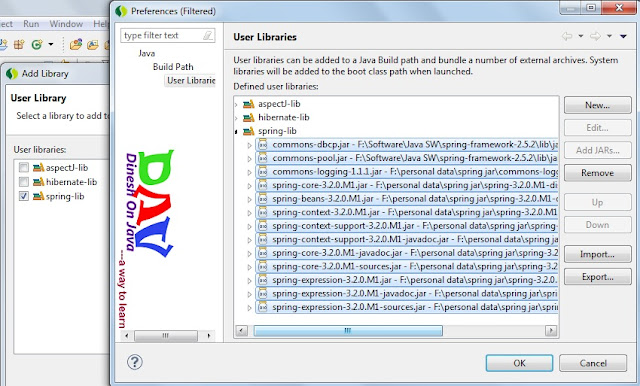
Task: Uncheck the spring-lib checkbox in Add Library
Action: tap(24, 196)
